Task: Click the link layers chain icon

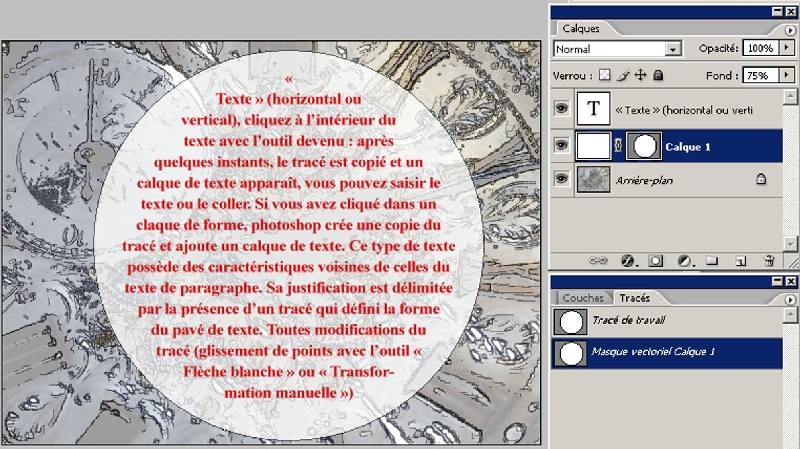Action: point(598,261)
